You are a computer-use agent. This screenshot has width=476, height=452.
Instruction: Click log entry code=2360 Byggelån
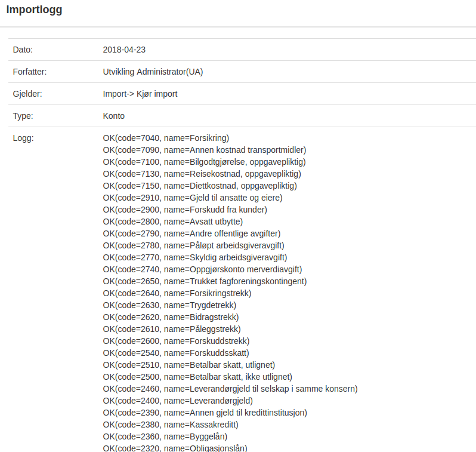tap(165, 437)
